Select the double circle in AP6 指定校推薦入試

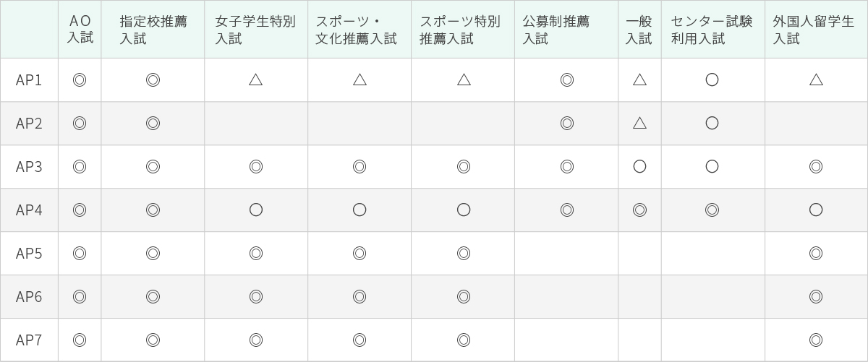pos(153,297)
